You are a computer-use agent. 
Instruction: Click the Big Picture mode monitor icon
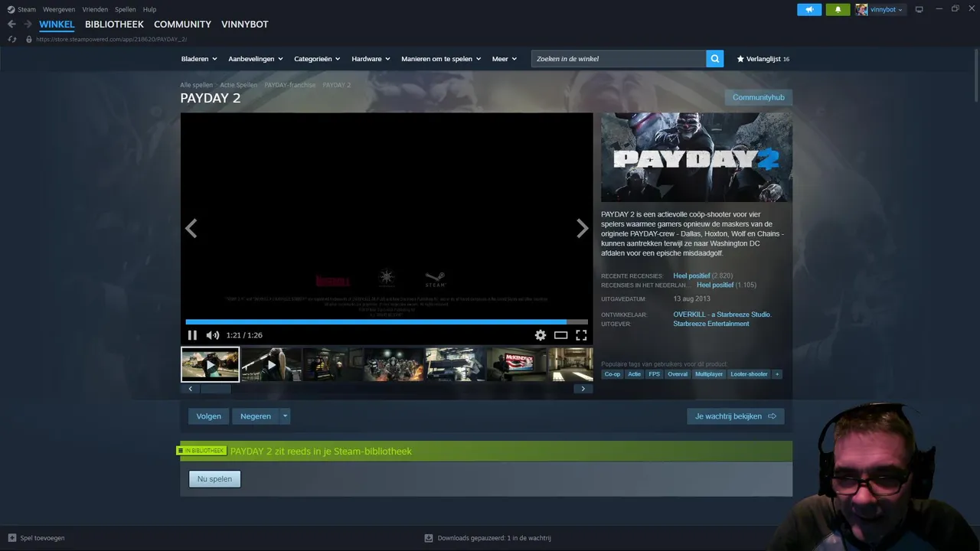[920, 9]
